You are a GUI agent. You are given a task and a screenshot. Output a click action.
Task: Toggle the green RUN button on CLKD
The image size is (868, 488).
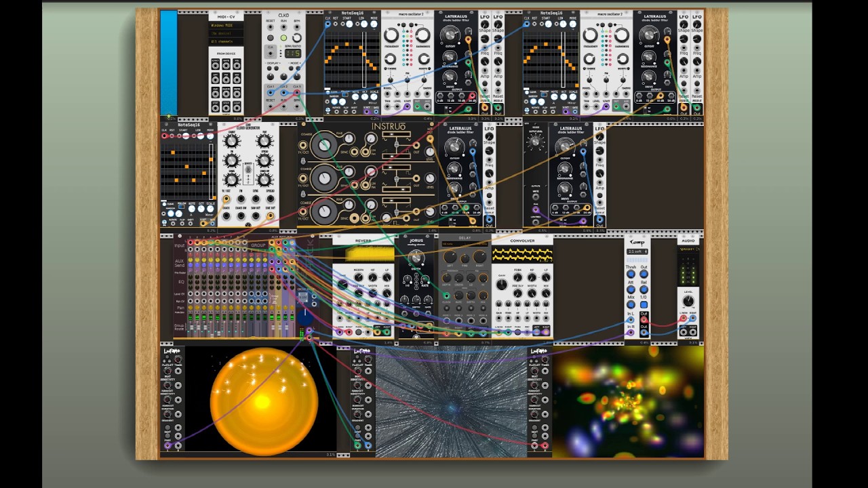(x=283, y=38)
